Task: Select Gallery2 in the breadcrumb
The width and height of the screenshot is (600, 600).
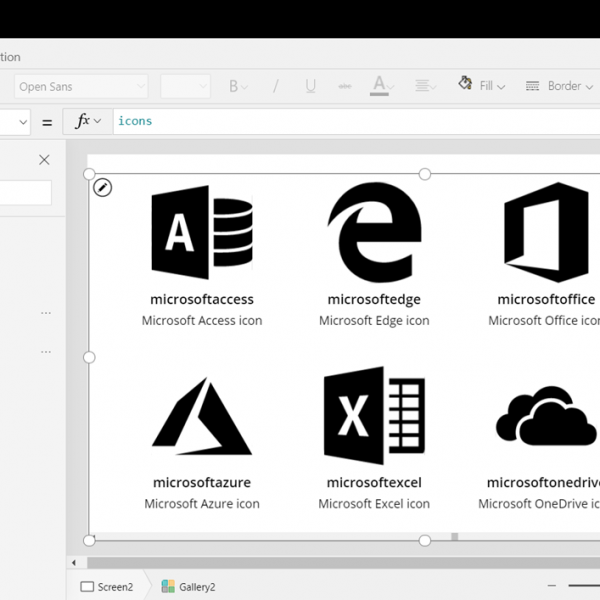Action: (x=188, y=587)
